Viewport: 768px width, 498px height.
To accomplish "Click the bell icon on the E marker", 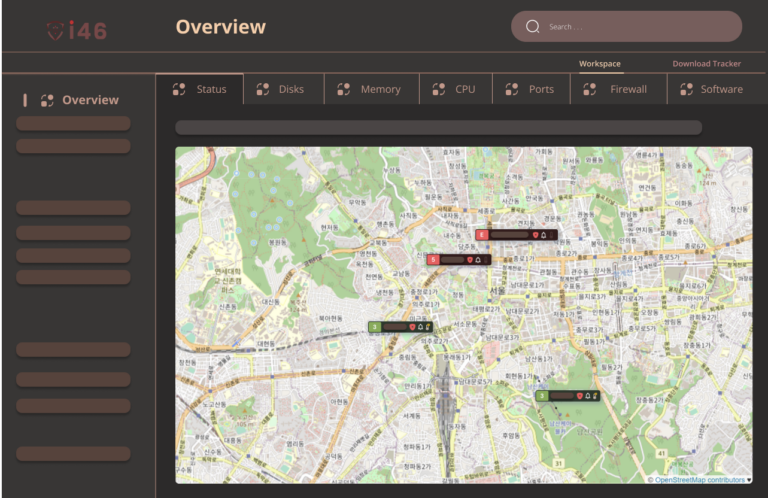I will [543, 235].
